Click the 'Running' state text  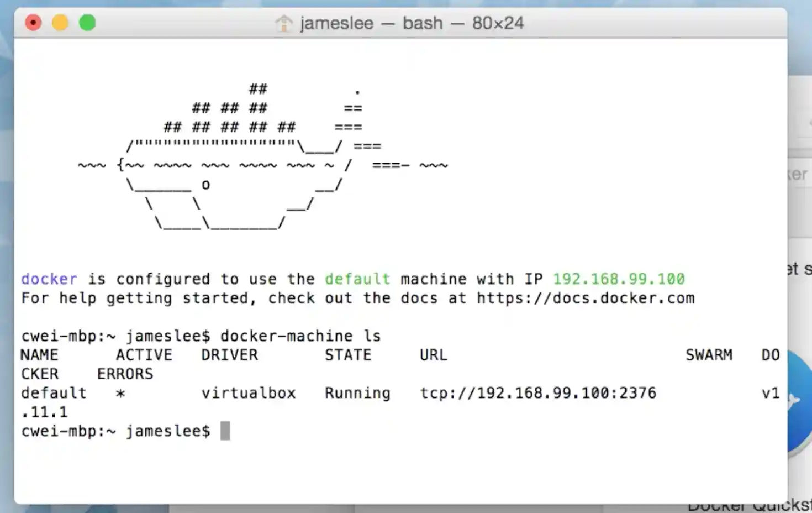[x=357, y=392]
